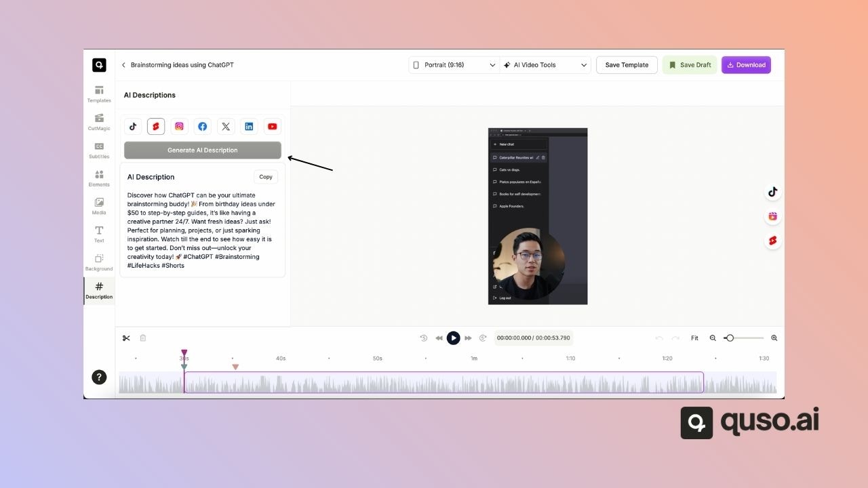
Task: Click the quso.ai logo in the sidebar
Action: click(99, 65)
